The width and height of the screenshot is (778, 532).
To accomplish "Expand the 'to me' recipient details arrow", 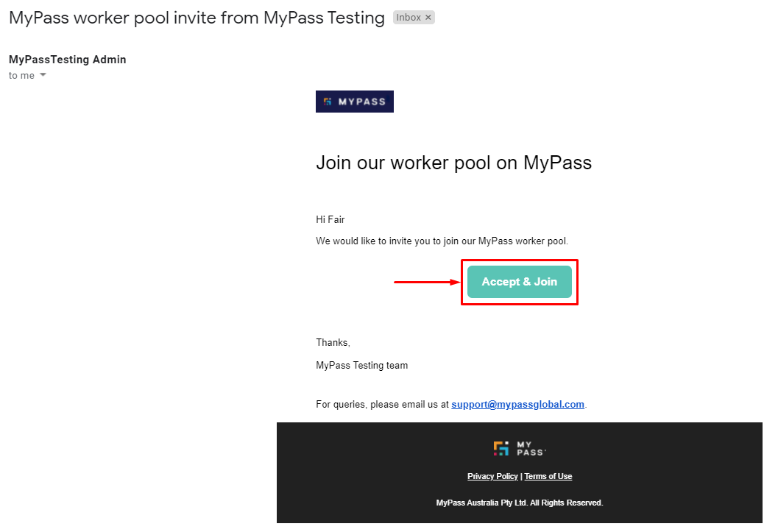I will tap(43, 75).
